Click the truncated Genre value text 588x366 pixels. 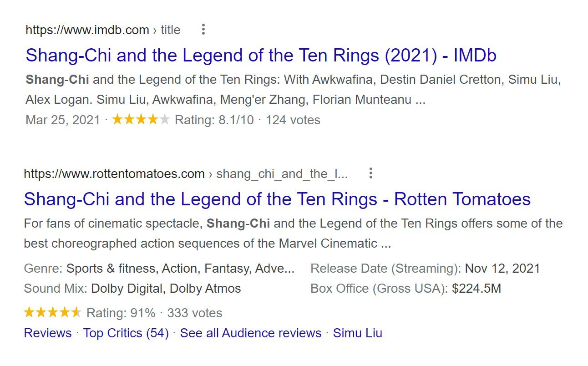click(180, 269)
